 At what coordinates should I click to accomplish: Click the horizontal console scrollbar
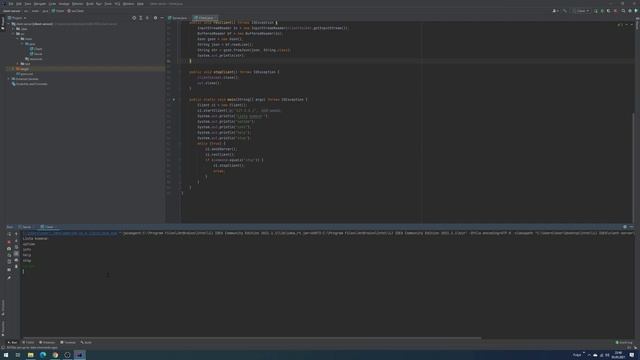251,338
